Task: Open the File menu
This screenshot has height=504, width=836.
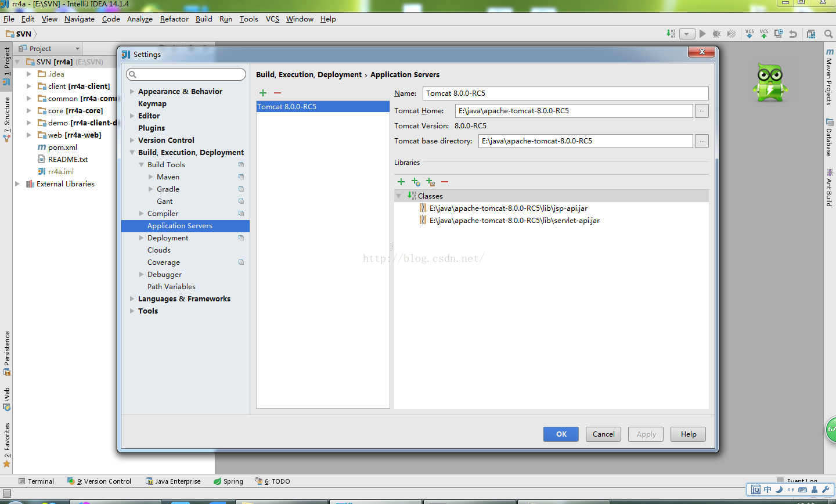Action: click(x=9, y=19)
